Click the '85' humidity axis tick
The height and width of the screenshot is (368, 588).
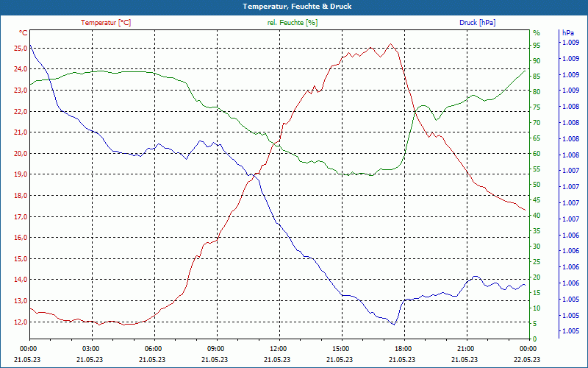[x=537, y=77]
